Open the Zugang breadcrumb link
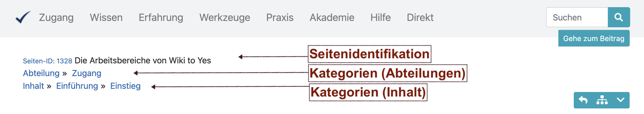Screen dimensions: 644x114 point(86,73)
